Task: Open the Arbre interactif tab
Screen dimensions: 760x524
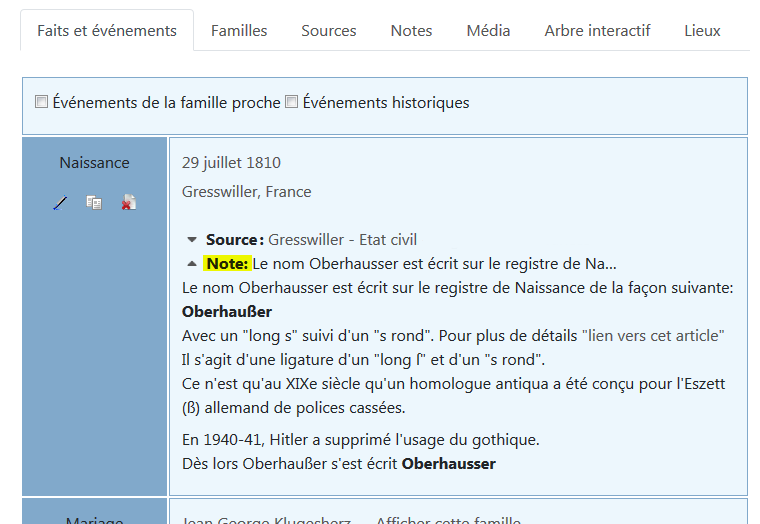Action: coord(597,31)
